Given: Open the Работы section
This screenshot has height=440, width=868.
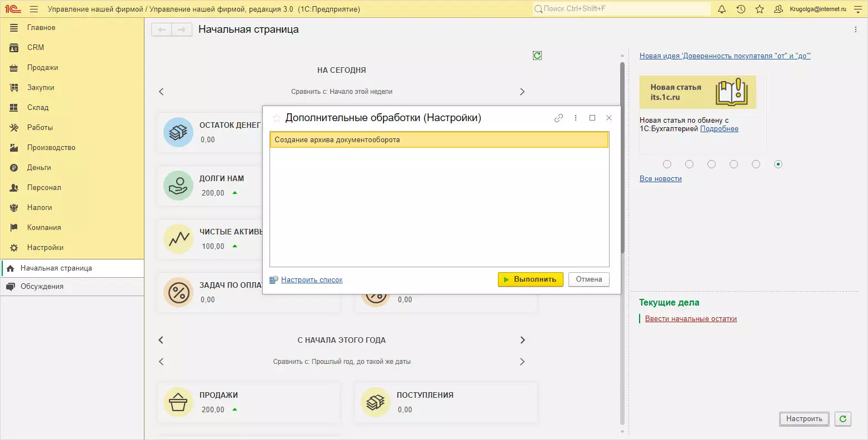Looking at the screenshot, I should coord(72,128).
